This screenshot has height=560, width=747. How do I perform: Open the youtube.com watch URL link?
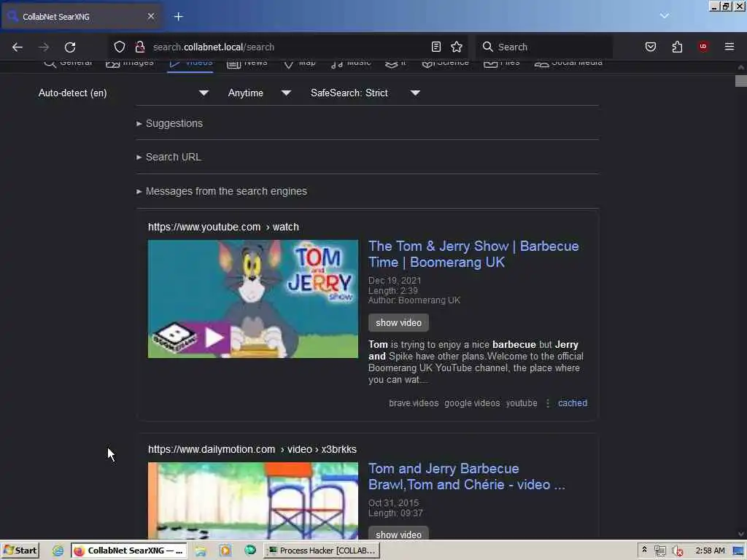click(x=223, y=227)
